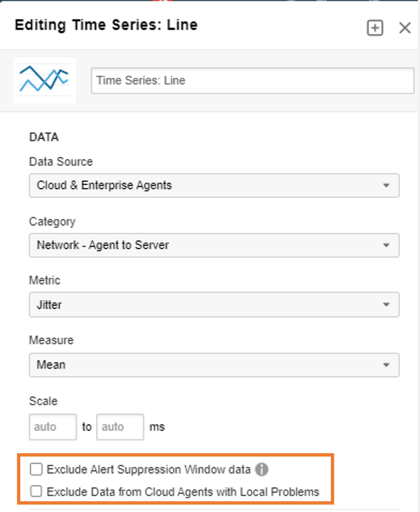Click the Data Source field label
The width and height of the screenshot is (420, 512).
pos(61,162)
